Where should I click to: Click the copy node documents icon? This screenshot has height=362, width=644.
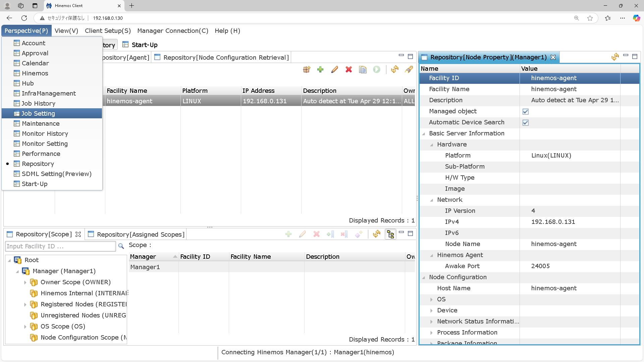tap(363, 69)
